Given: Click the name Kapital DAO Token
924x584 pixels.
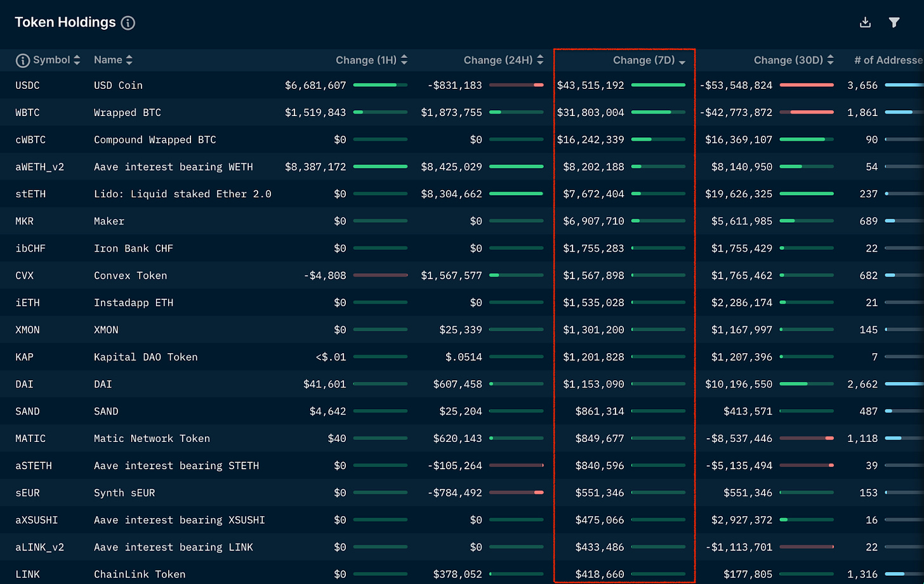Looking at the screenshot, I should [x=146, y=357].
